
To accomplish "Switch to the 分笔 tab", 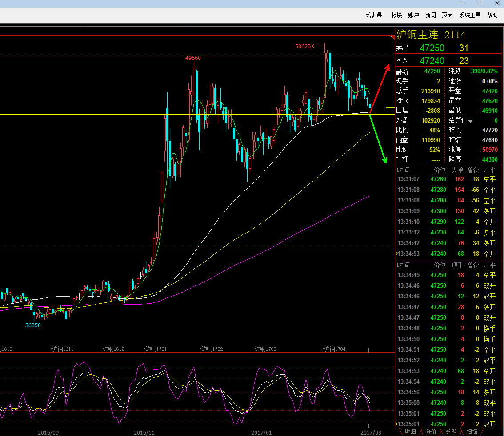I will (x=451, y=432).
